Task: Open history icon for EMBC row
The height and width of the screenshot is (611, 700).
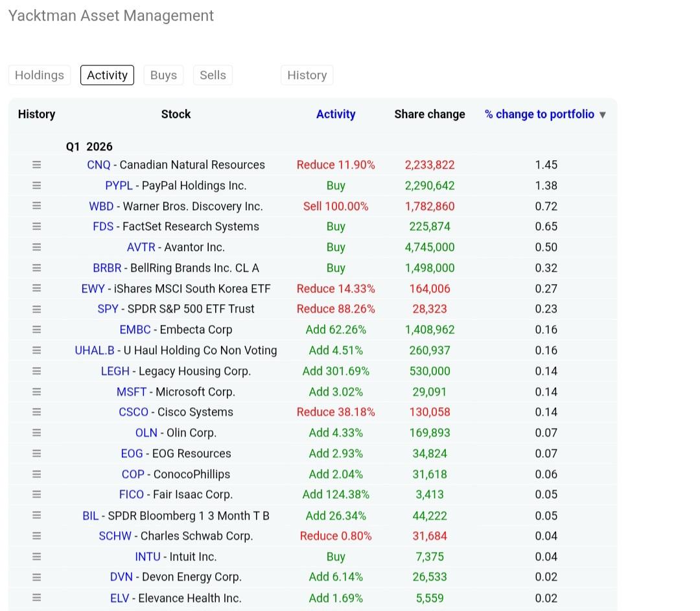Action: click(x=36, y=329)
